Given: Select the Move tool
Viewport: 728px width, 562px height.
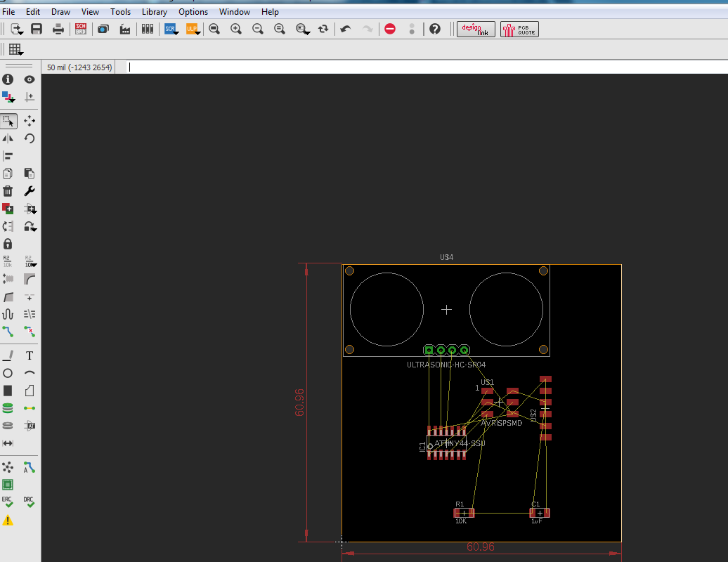Looking at the screenshot, I should tap(30, 121).
